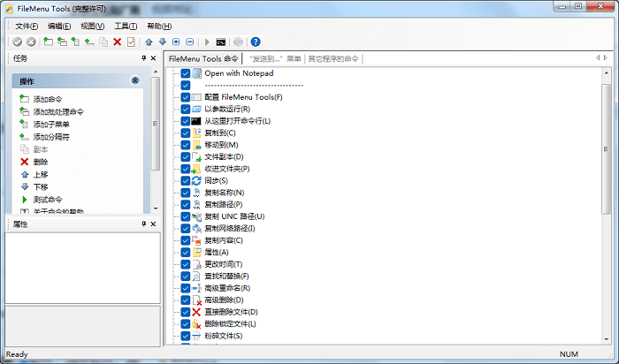
Task: Click the task panel vertical scrollbar thumb
Action: [x=156, y=124]
